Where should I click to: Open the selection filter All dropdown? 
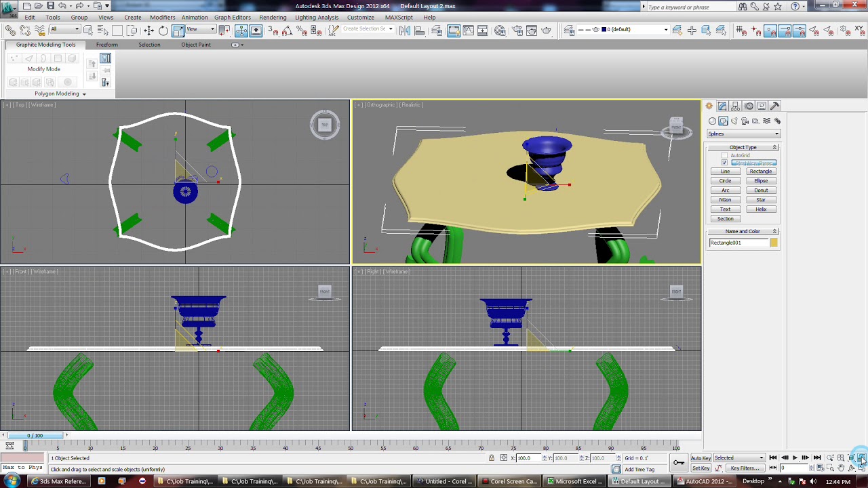[64, 29]
